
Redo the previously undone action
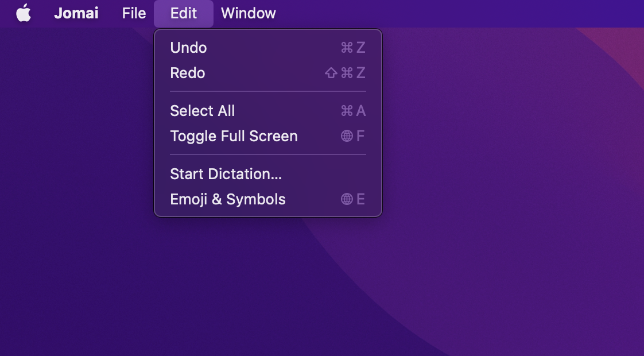pos(187,73)
